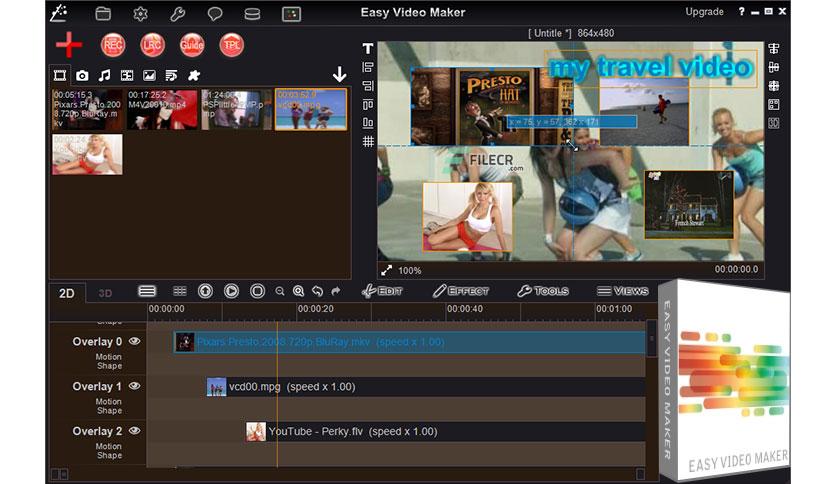Click the speech bubble feedback icon

(215, 14)
